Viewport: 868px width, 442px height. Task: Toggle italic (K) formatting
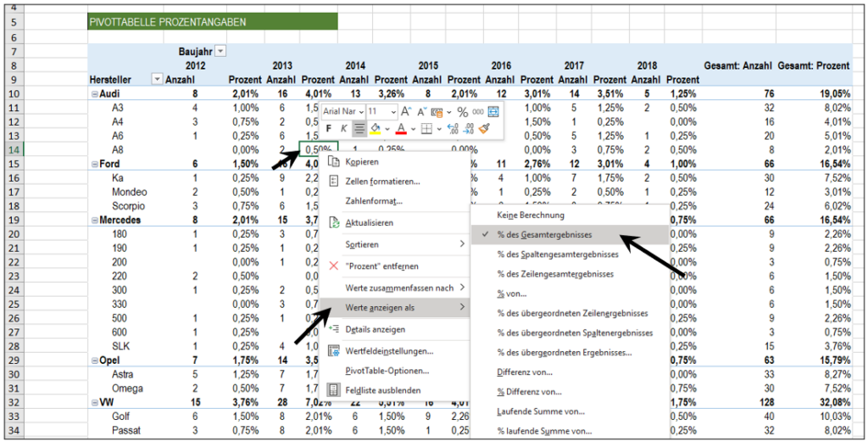(344, 129)
